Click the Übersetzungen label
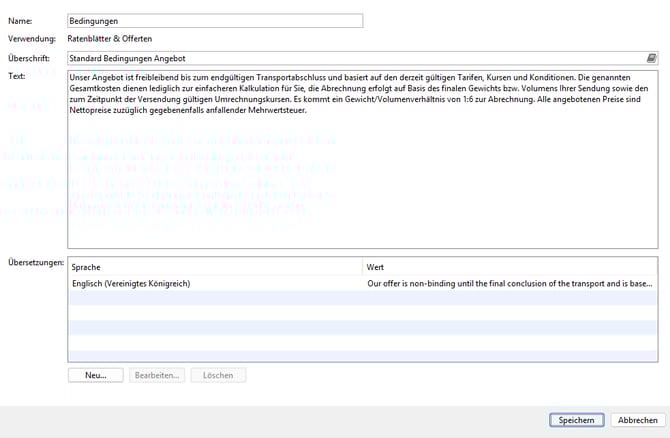This screenshot has height=438, width=670. (x=35, y=262)
